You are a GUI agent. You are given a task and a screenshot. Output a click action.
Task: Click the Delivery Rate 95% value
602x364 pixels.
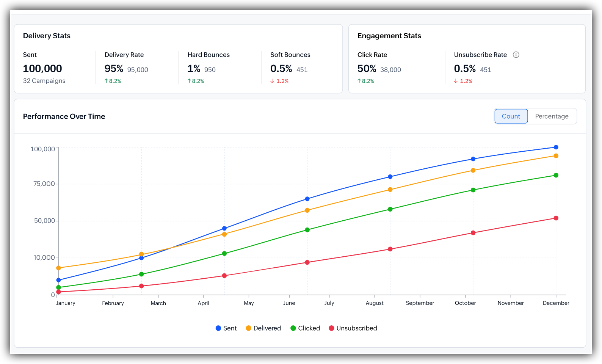point(114,69)
